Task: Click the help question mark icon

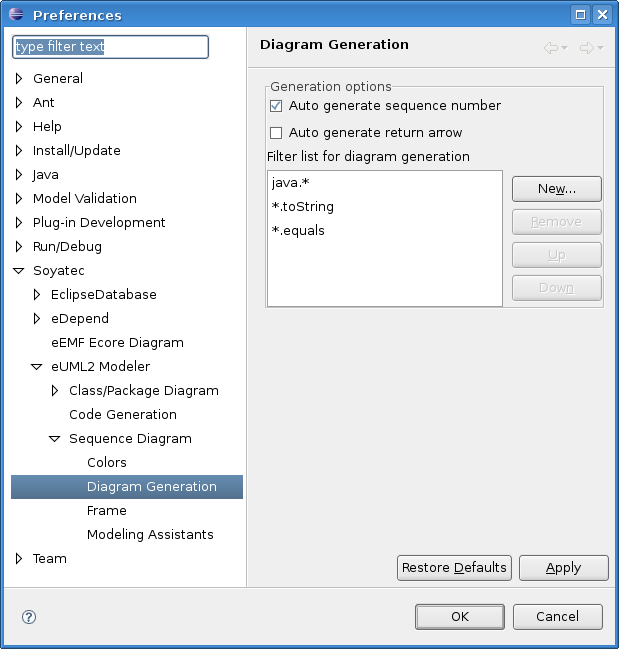Action: click(x=29, y=617)
